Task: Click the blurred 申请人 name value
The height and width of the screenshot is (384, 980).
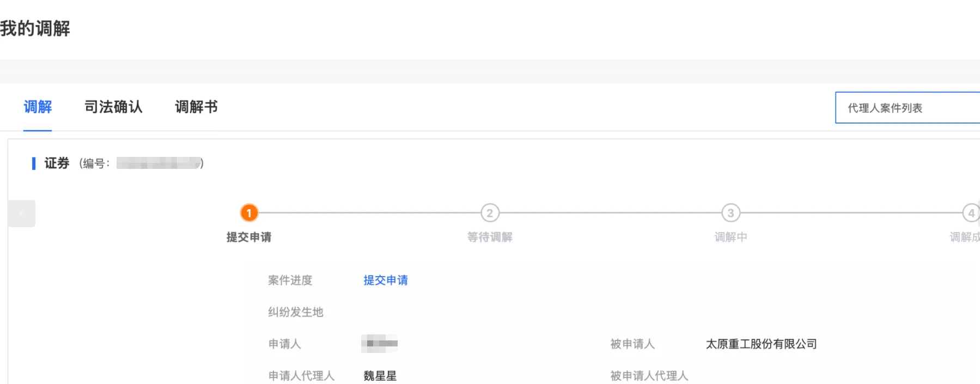Action: click(x=380, y=344)
